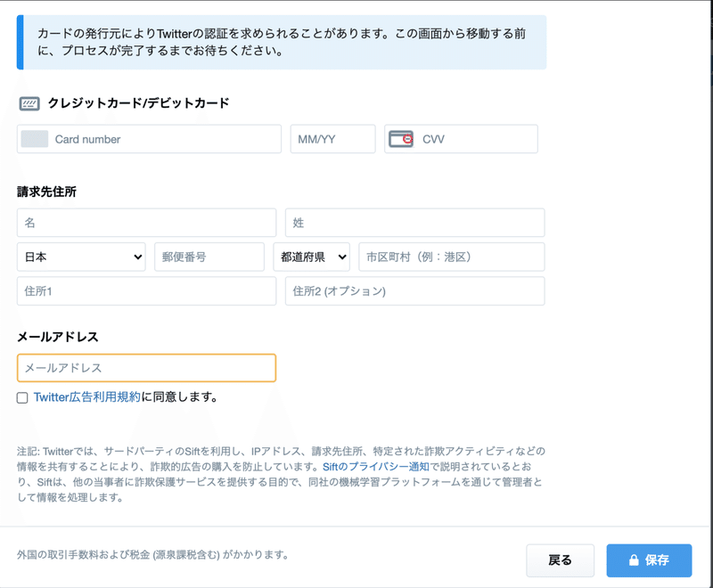
Task: Click the 住所2 (オプション) field
Action: point(414,290)
